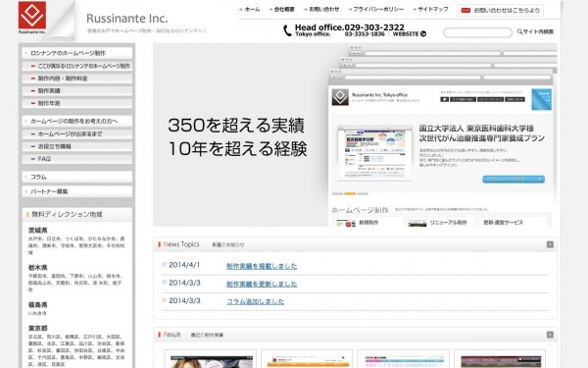Collapse the News Topics panel button
The height and width of the screenshot is (368, 588).
tap(550, 244)
